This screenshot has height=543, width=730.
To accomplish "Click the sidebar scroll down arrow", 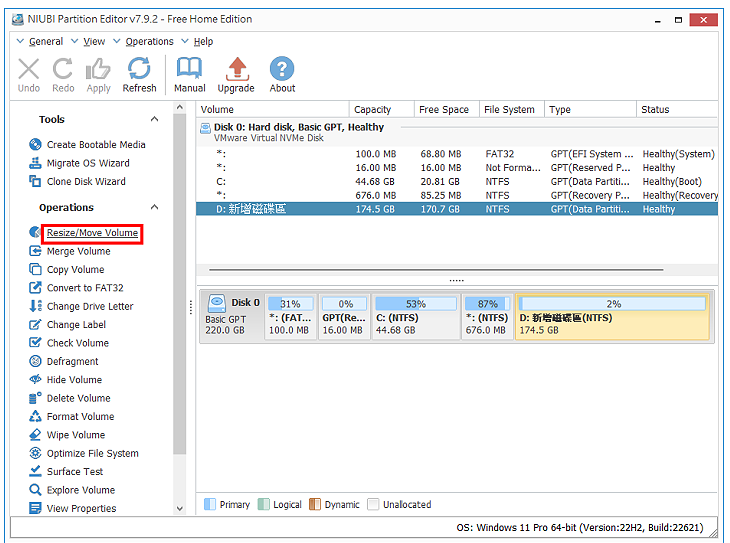I will click(180, 509).
